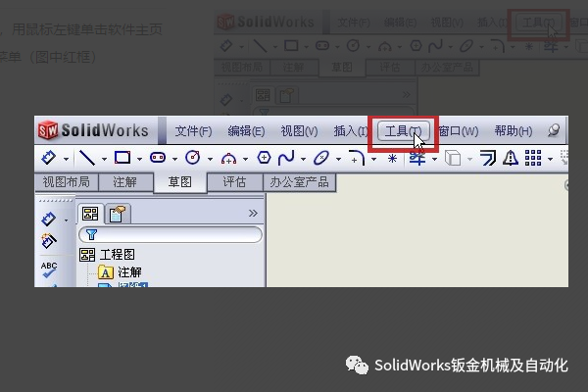Image resolution: width=588 pixels, height=392 pixels.
Task: Open the PropertyManager tab icon
Action: 117,214
